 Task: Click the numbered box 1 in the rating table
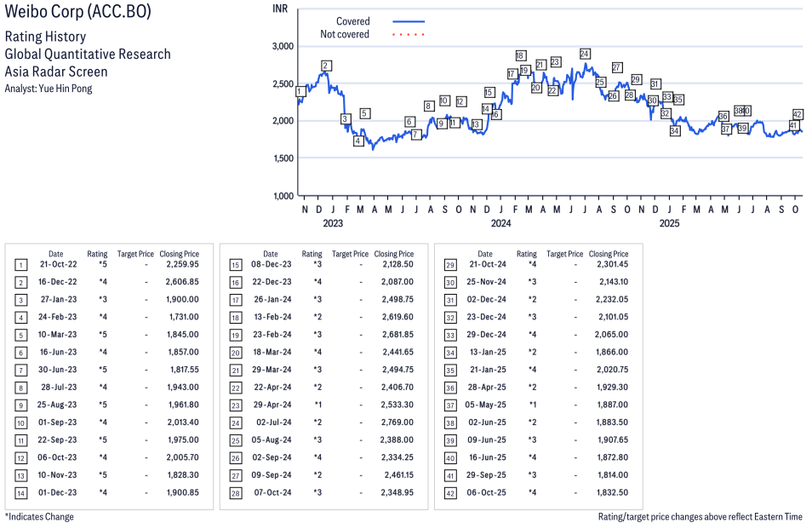pyautogui.click(x=21, y=266)
